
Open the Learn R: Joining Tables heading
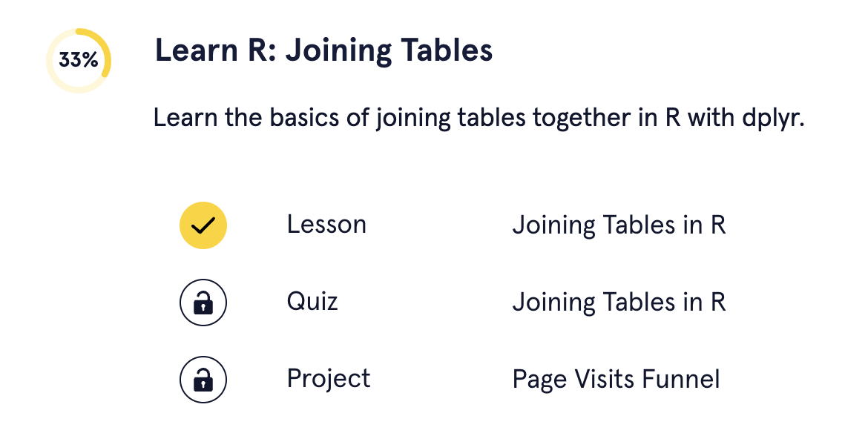click(323, 52)
